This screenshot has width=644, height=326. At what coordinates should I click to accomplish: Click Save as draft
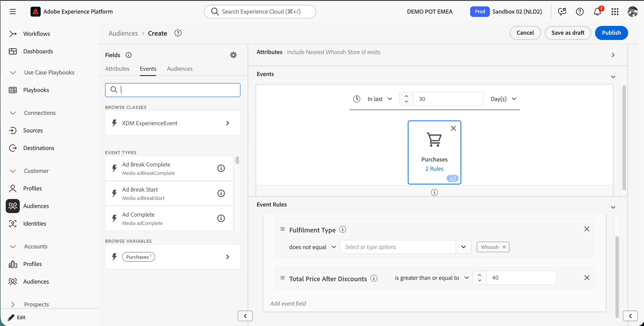tap(568, 33)
